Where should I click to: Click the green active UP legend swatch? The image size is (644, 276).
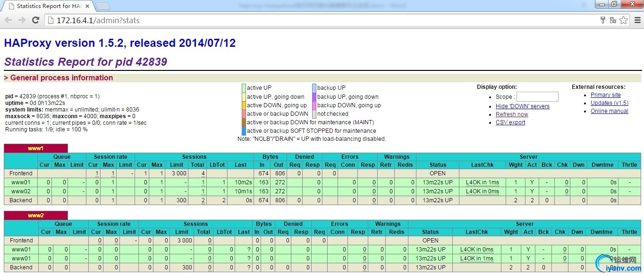(x=244, y=88)
